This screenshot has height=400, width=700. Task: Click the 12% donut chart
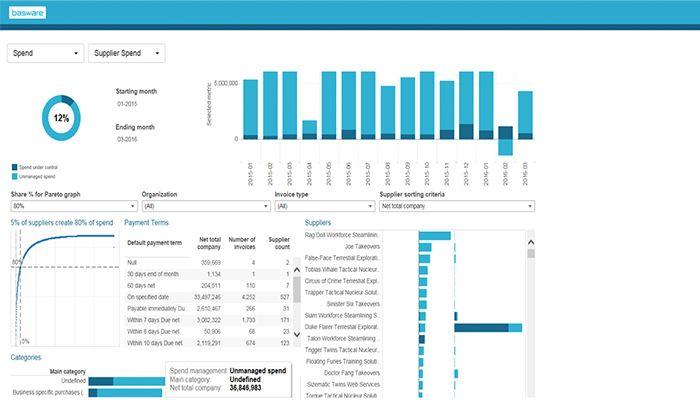[61, 118]
